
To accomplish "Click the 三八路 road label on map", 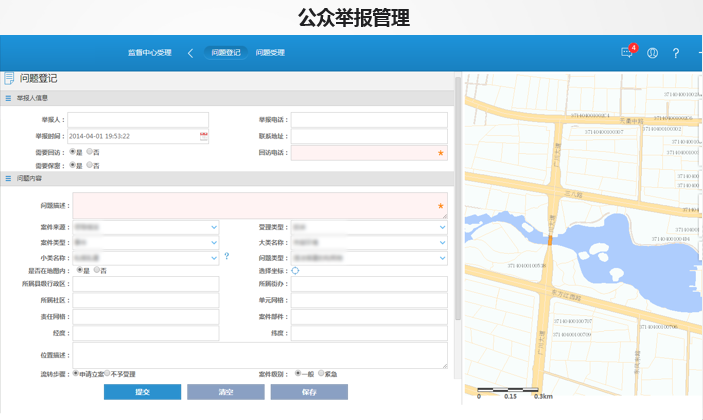I will [x=573, y=194].
